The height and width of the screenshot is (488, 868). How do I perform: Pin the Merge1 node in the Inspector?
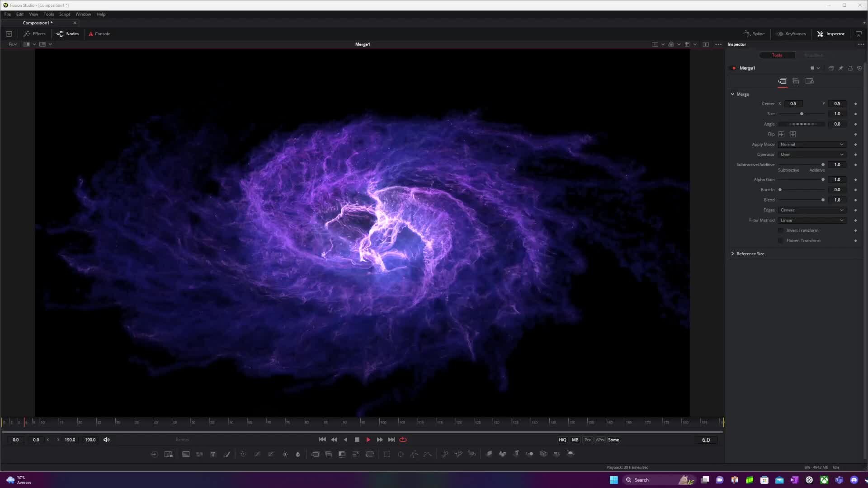[841, 68]
